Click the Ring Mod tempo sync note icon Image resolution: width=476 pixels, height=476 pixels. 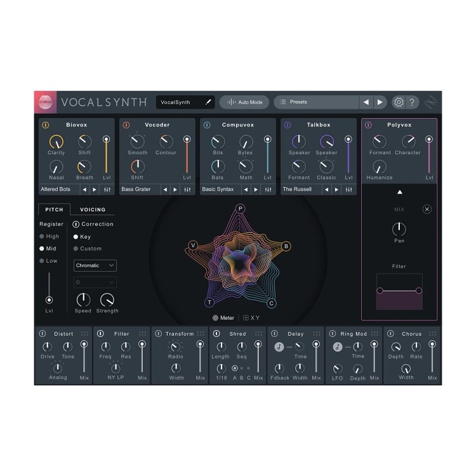pos(337,347)
